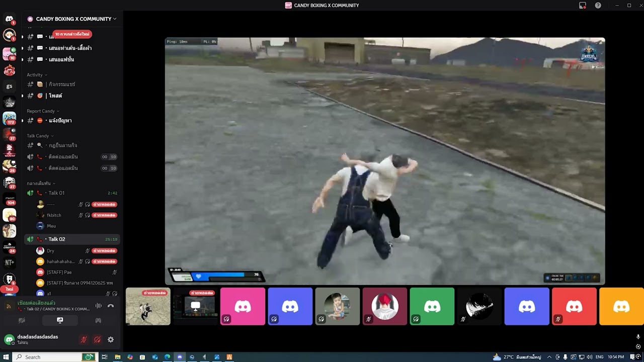
Task: Collapse the Activity category
Action: [37, 75]
